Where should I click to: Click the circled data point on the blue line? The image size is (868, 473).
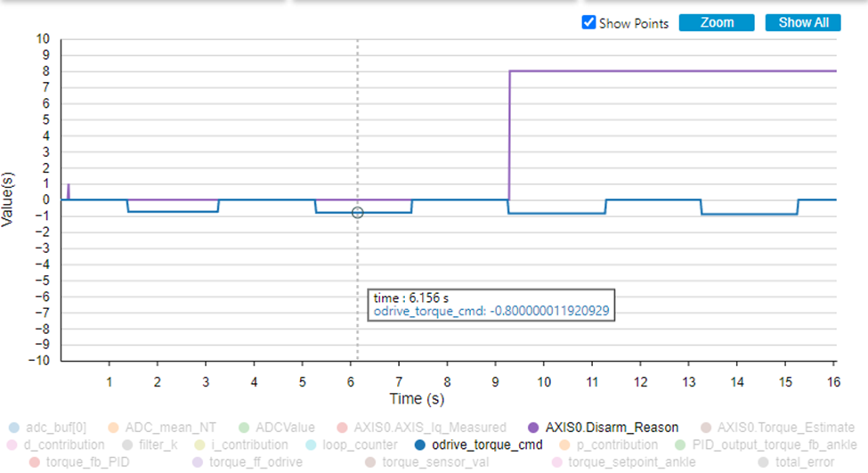tap(358, 212)
